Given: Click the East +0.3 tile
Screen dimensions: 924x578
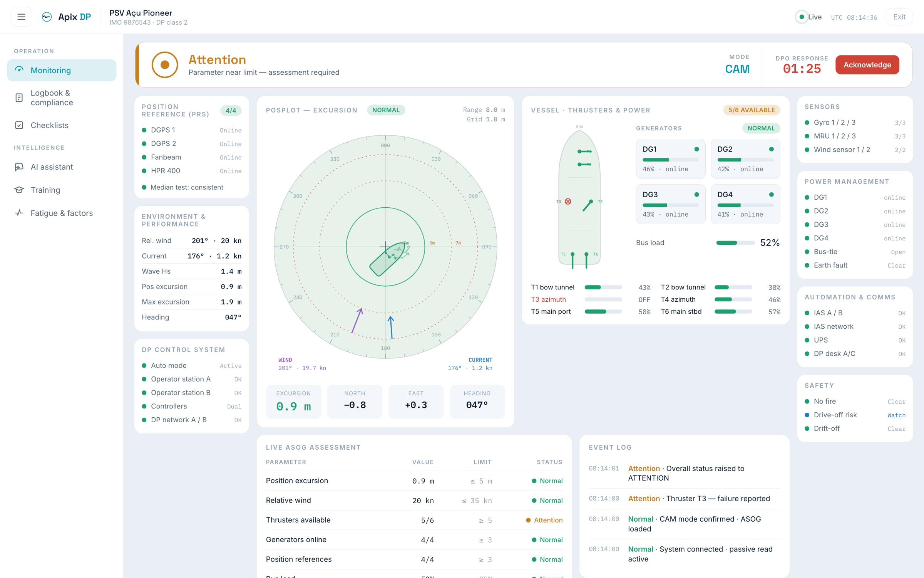Looking at the screenshot, I should (x=416, y=402).
